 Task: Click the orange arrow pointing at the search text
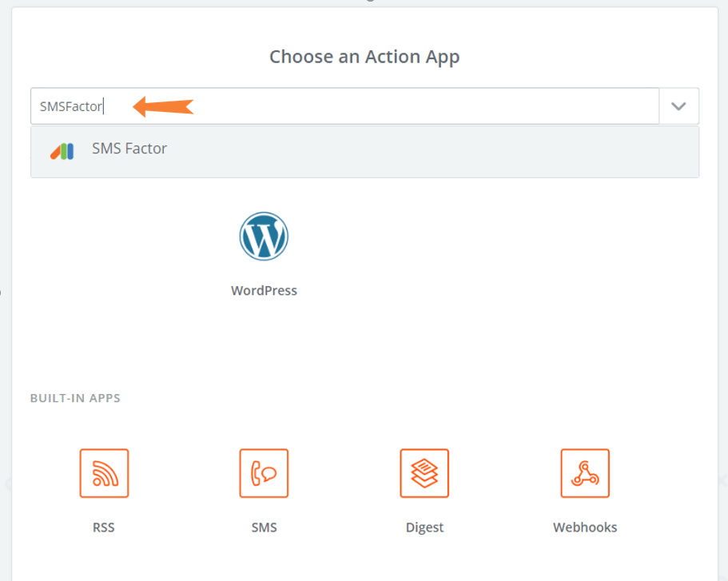click(163, 107)
